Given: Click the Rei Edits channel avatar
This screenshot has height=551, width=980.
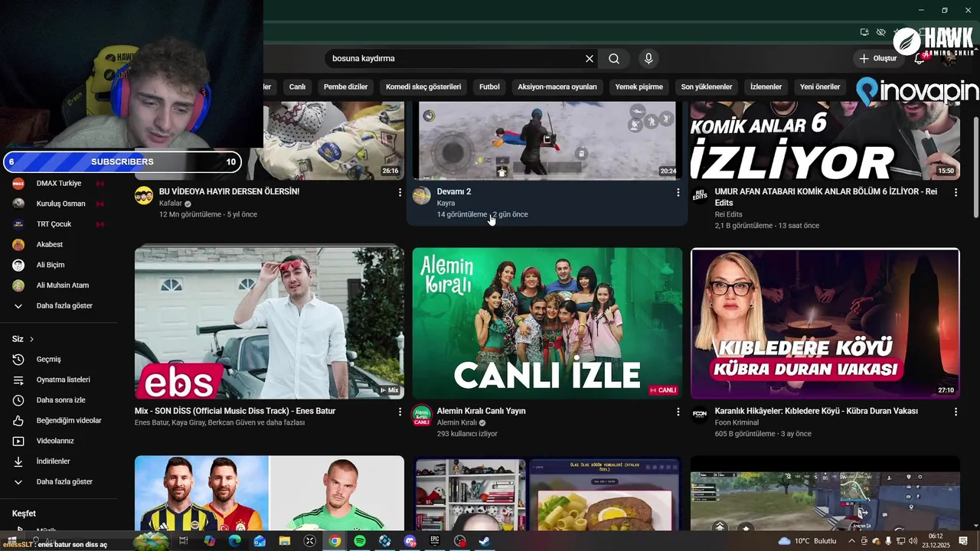Looking at the screenshot, I should click(700, 195).
